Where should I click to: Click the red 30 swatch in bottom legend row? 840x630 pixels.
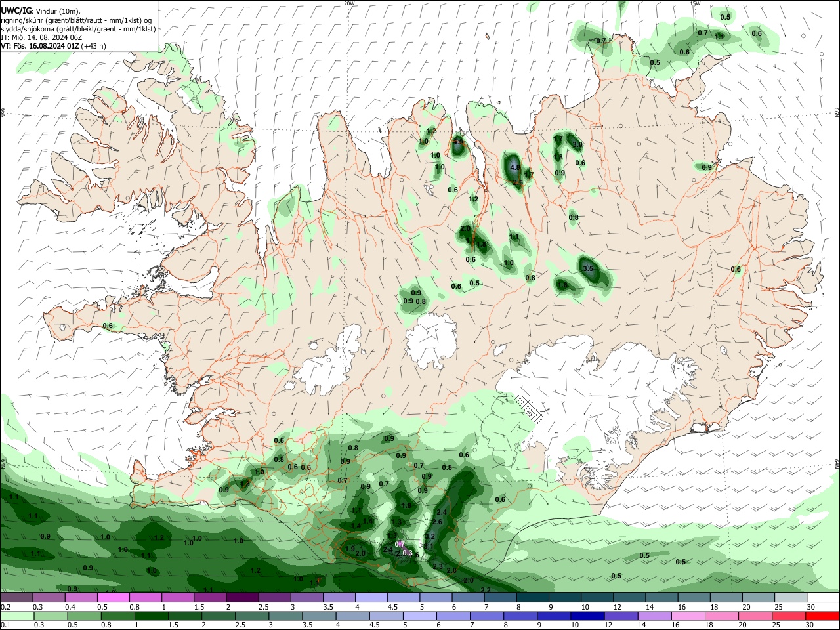point(822,616)
